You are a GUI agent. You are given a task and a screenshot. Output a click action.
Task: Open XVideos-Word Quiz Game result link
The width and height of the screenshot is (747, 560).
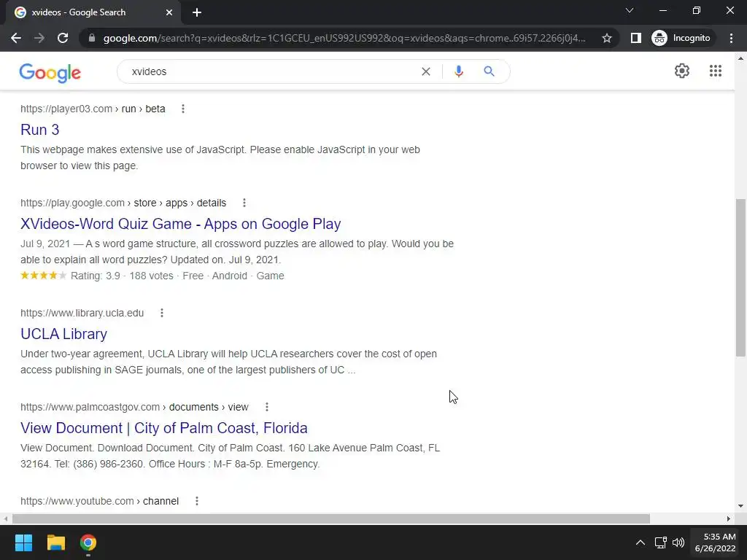[x=181, y=224]
